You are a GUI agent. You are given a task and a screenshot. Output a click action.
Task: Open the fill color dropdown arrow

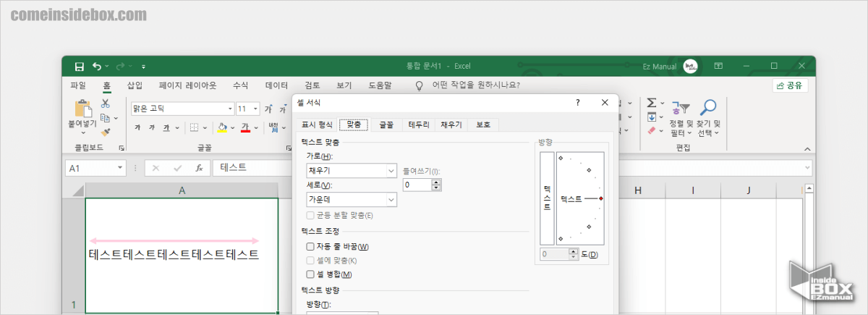233,128
